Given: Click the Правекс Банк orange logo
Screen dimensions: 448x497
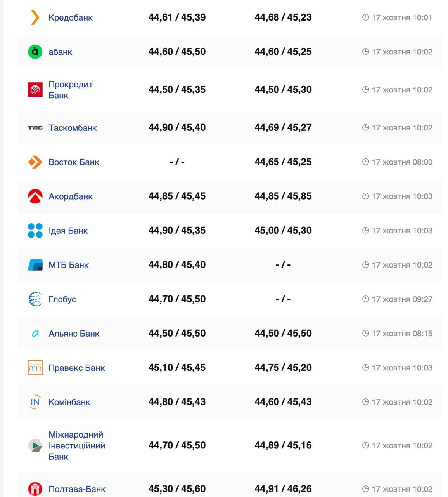Looking at the screenshot, I should (35, 368).
